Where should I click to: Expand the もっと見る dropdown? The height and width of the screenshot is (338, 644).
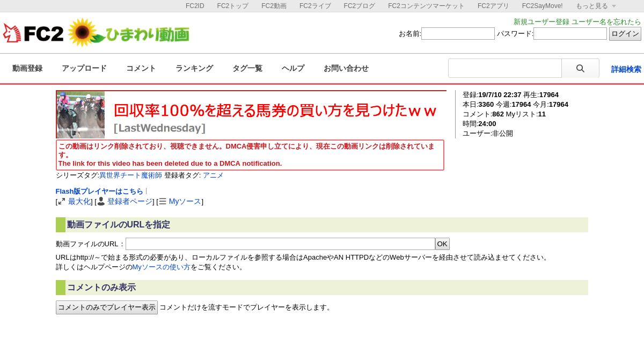pyautogui.click(x=596, y=6)
